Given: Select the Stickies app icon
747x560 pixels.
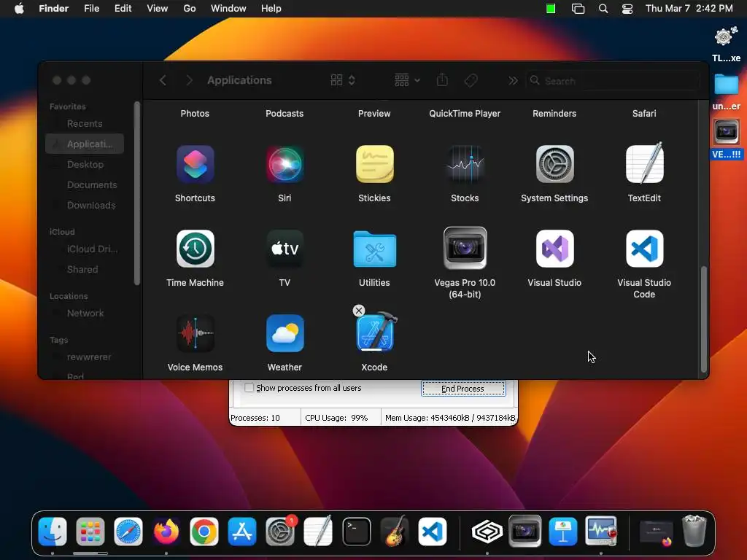Looking at the screenshot, I should coord(374,164).
